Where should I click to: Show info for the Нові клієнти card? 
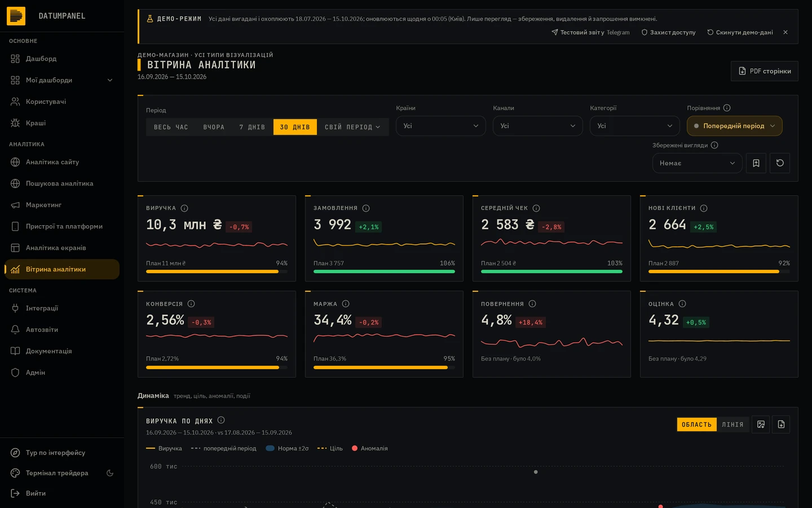(x=704, y=208)
